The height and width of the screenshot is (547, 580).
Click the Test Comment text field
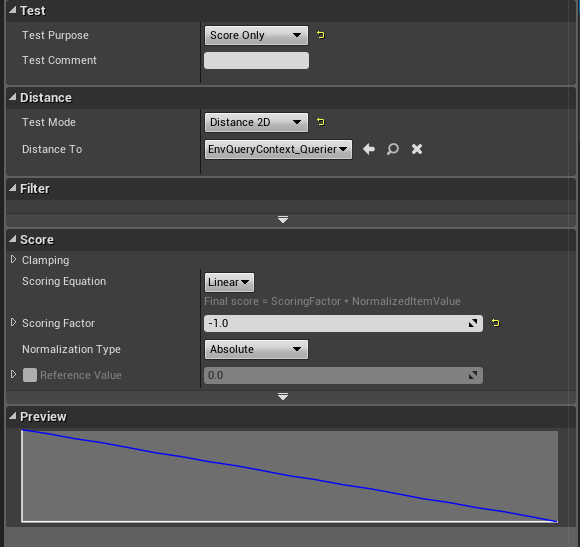point(256,60)
